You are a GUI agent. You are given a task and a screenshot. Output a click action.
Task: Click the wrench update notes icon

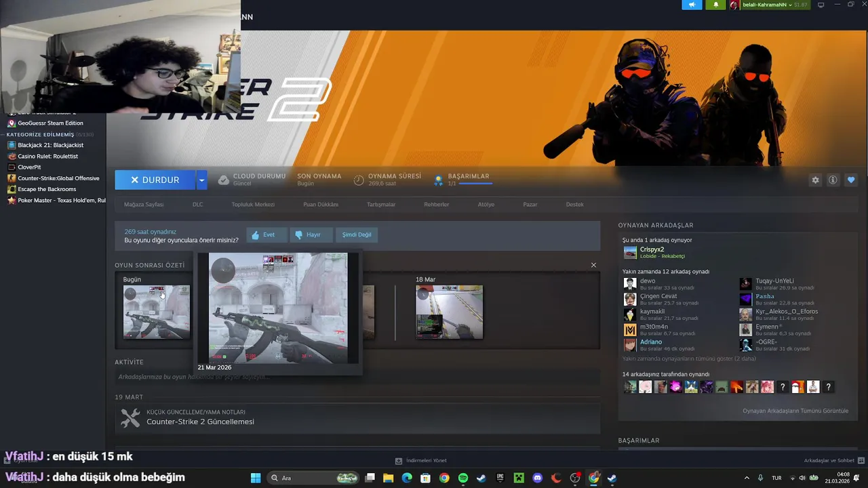(x=130, y=418)
